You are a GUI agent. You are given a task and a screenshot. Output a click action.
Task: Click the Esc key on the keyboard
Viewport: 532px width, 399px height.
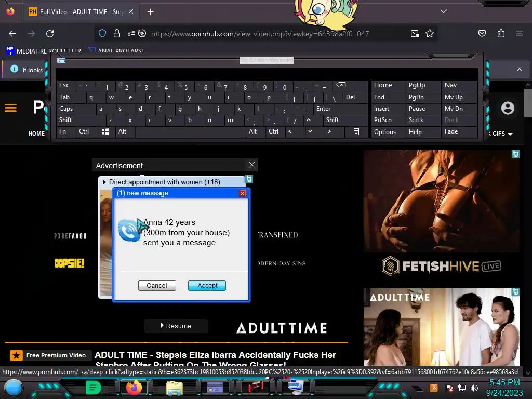66,85
